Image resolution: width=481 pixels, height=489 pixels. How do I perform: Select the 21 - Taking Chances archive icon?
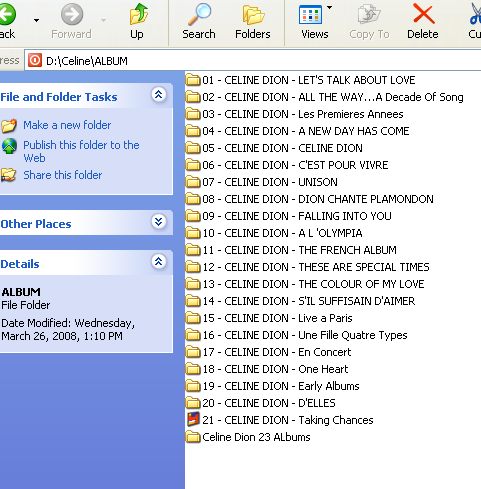(x=193, y=420)
